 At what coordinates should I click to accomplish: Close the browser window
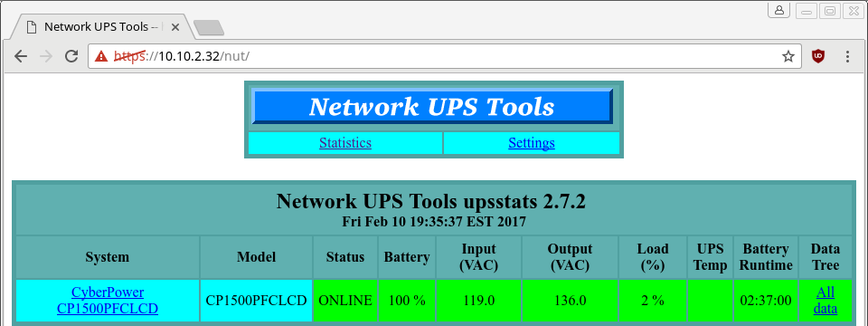coord(853,11)
